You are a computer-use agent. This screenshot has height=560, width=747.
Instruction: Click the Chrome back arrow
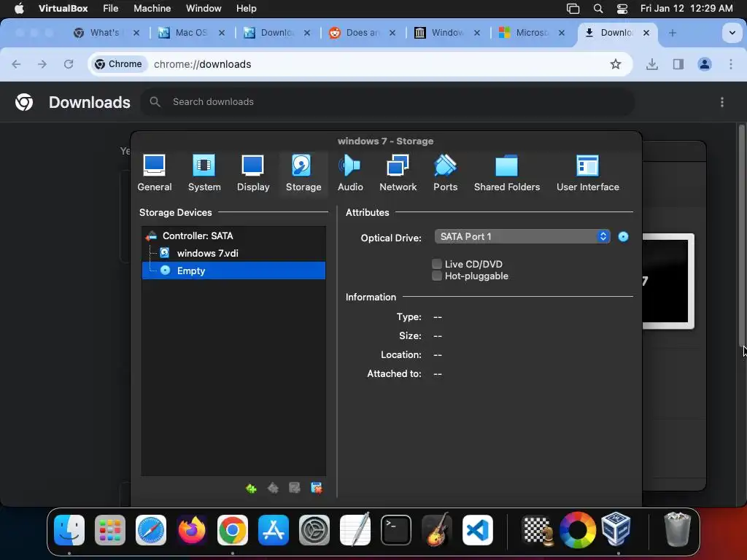pos(16,64)
